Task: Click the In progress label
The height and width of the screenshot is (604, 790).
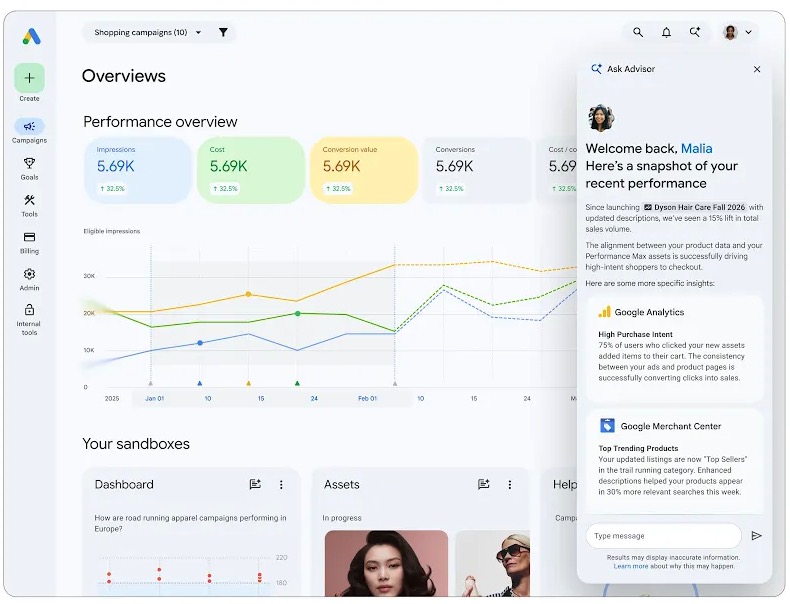Action: pyautogui.click(x=342, y=518)
